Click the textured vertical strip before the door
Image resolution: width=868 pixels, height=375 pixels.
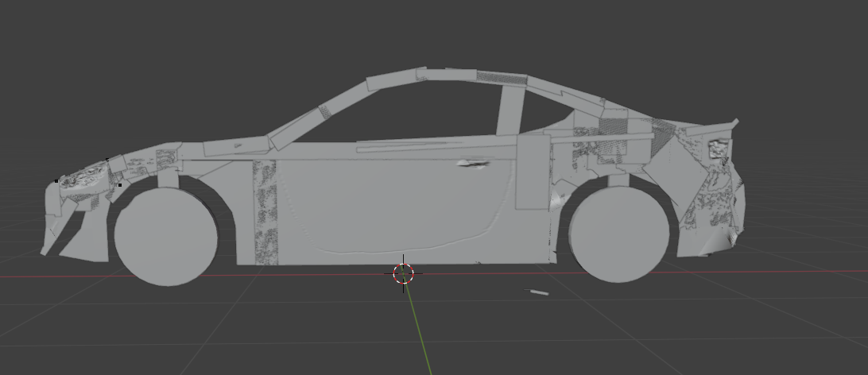265,212
